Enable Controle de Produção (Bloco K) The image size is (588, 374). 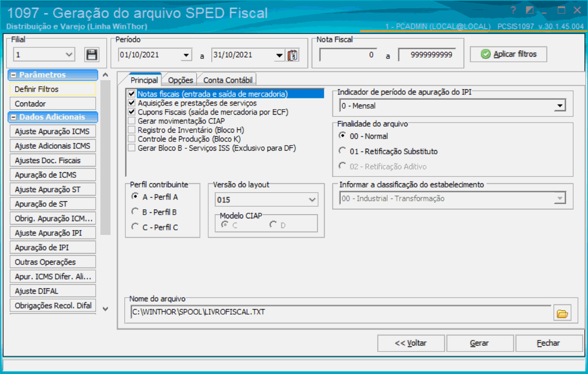(x=132, y=139)
